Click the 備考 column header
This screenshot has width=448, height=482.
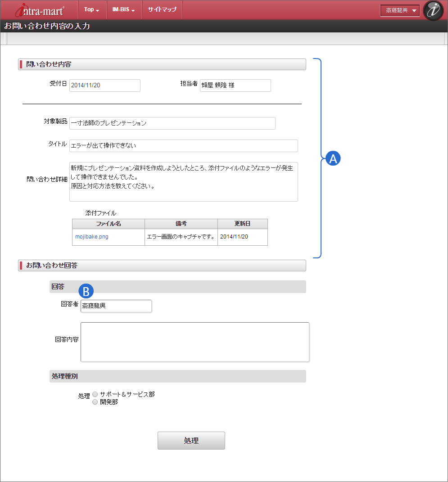coord(181,224)
